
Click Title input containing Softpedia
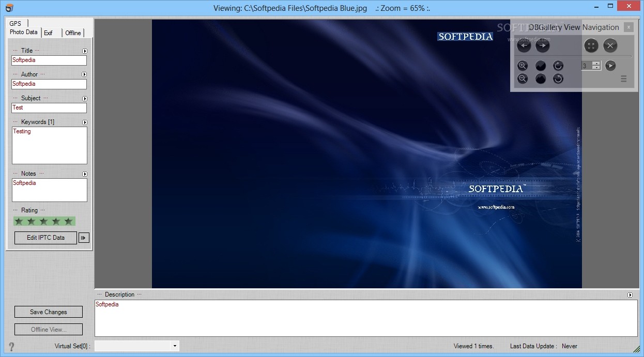[49, 60]
